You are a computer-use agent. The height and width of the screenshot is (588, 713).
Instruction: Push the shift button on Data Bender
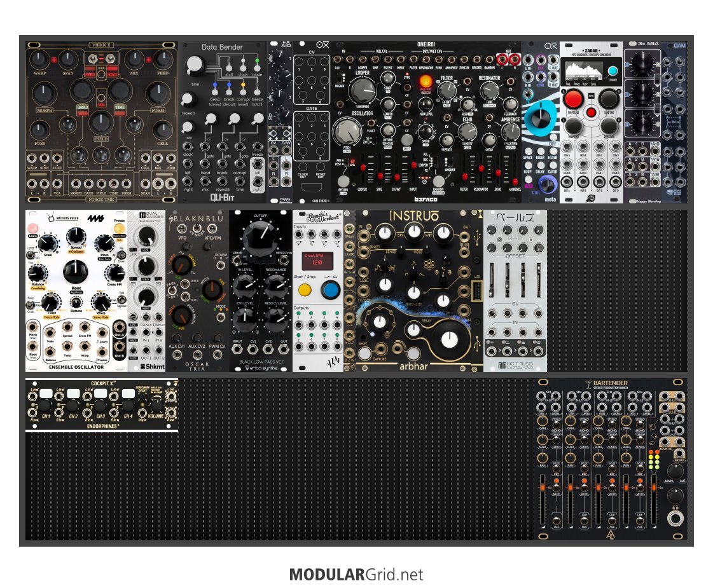pos(229,67)
